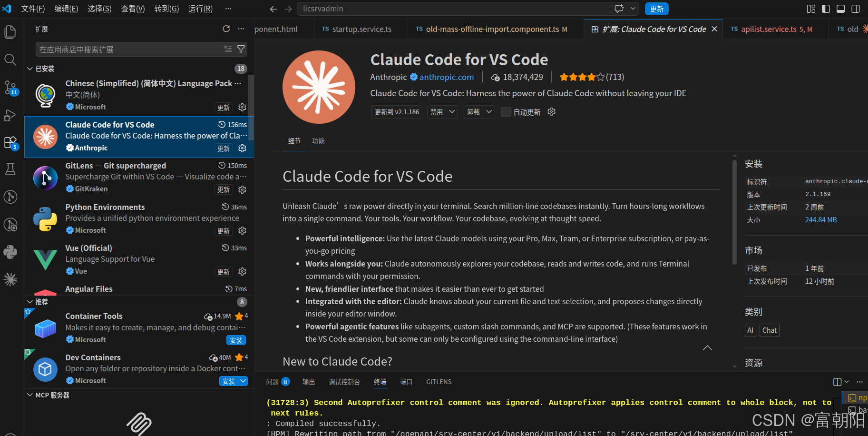Close the Claude Code extension tab
This screenshot has width=868, height=436.
[714, 29]
